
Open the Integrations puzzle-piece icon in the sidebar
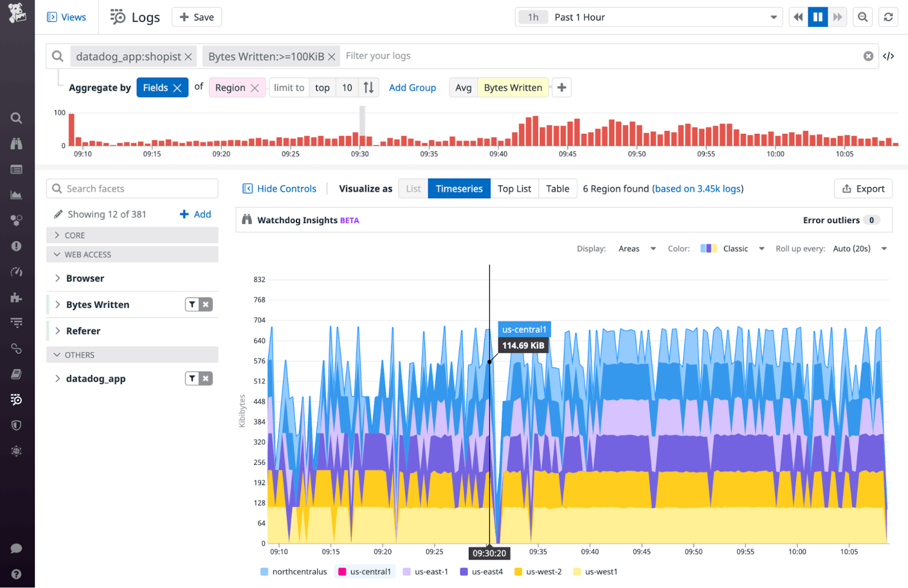tap(16, 297)
